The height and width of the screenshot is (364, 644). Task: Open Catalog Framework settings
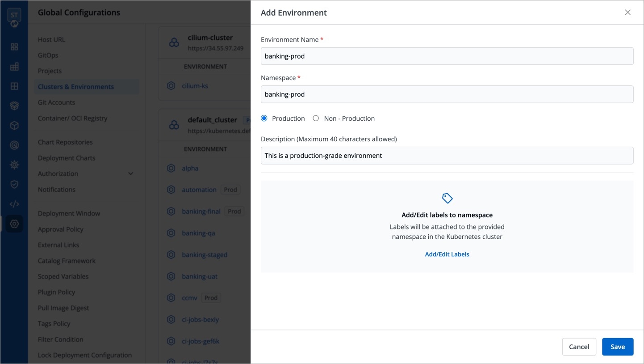[67, 261]
